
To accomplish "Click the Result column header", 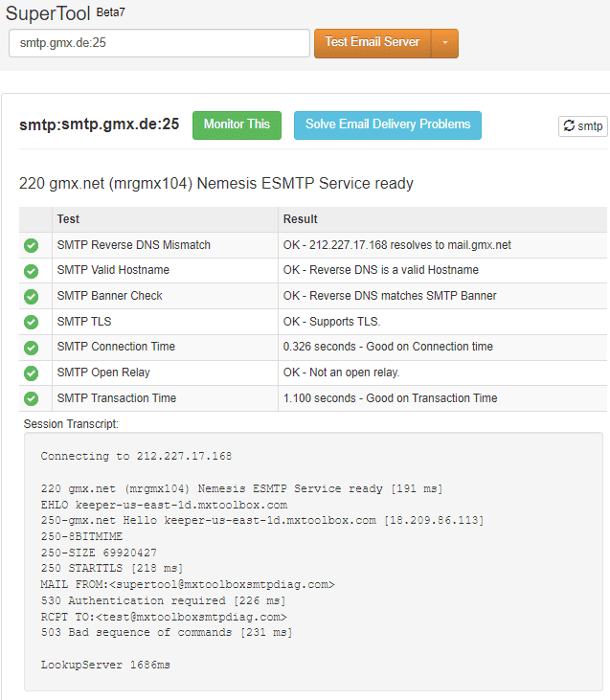I will 300,219.
